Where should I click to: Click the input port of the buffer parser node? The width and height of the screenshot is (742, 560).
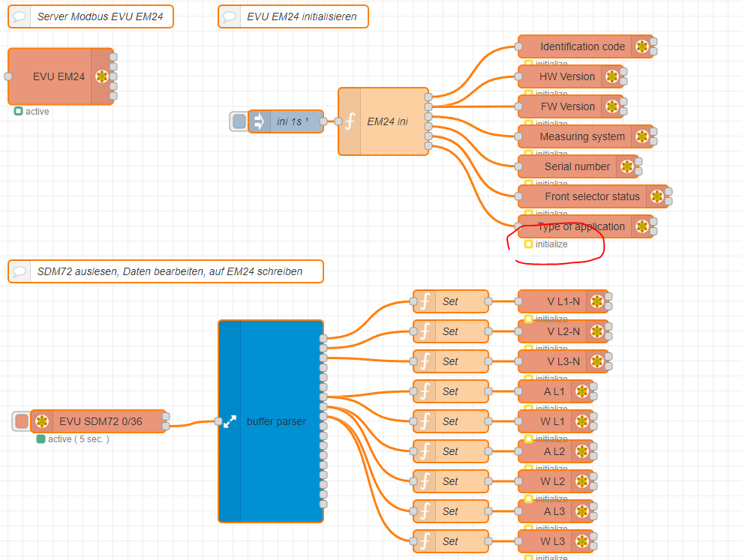(218, 421)
